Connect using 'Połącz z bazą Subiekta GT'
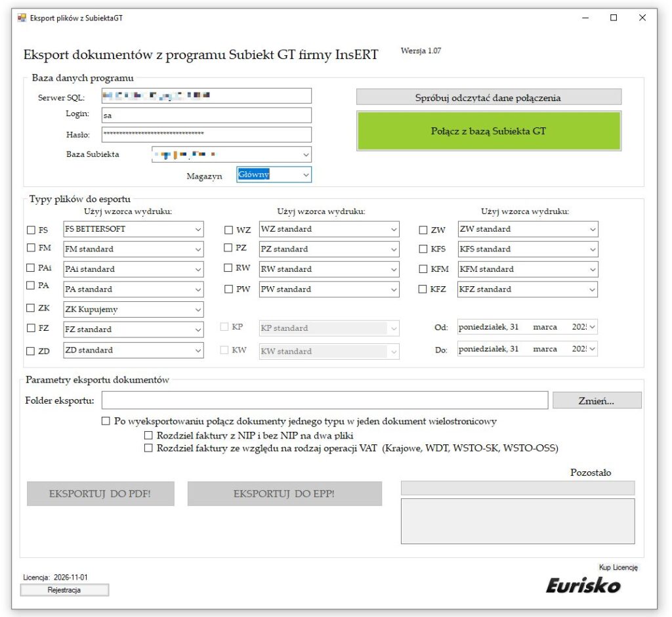672x617 pixels. click(x=488, y=131)
